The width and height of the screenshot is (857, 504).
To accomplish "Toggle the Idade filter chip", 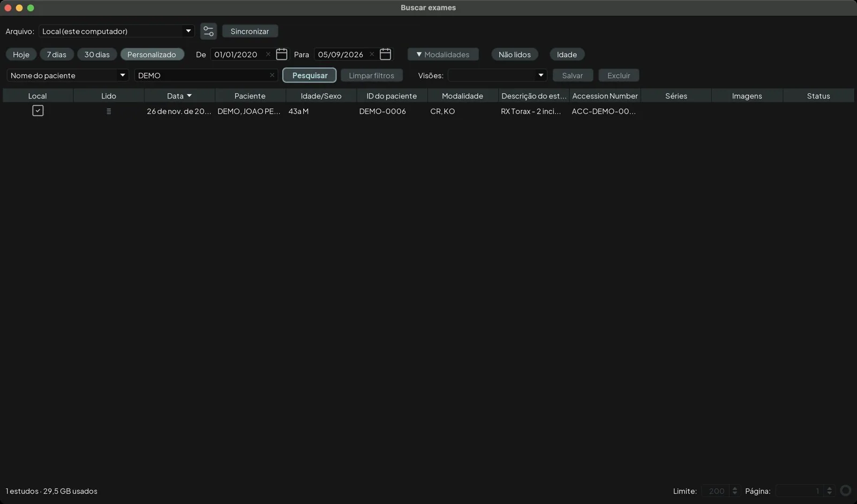I will point(567,54).
